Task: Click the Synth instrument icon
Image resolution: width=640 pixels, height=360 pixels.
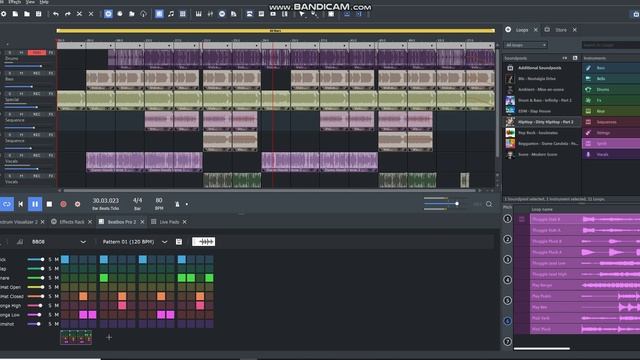Action: tap(588, 143)
